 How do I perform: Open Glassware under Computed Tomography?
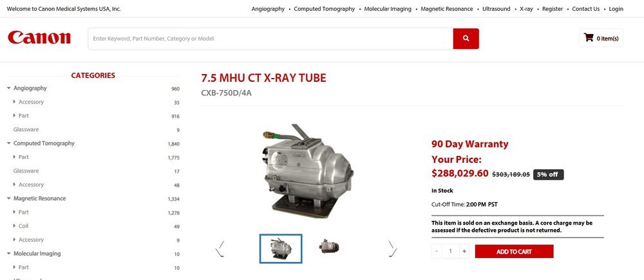point(26,171)
